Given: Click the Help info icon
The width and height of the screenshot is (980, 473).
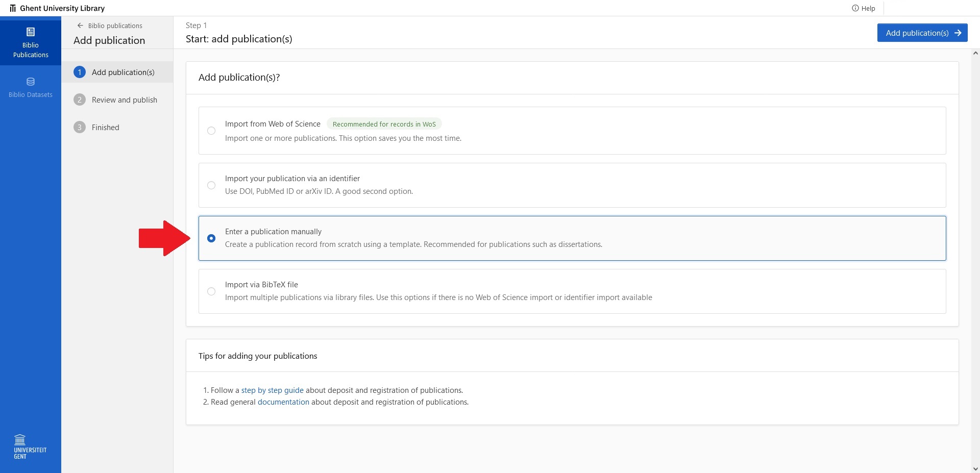Looking at the screenshot, I should pyautogui.click(x=855, y=8).
